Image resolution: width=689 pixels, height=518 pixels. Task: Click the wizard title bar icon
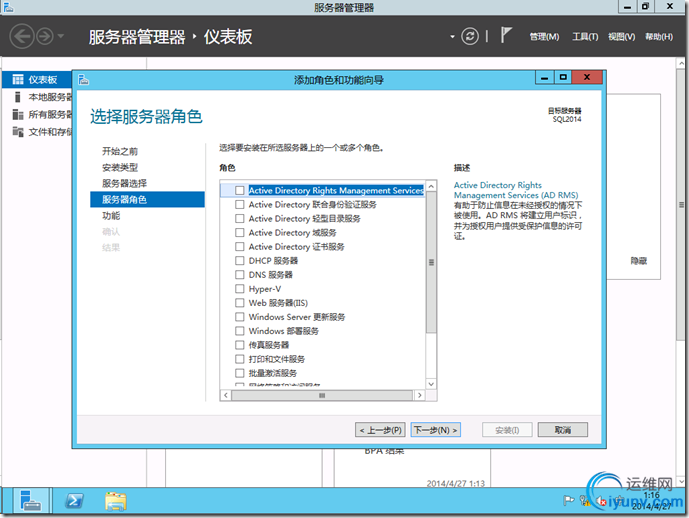pos(83,80)
